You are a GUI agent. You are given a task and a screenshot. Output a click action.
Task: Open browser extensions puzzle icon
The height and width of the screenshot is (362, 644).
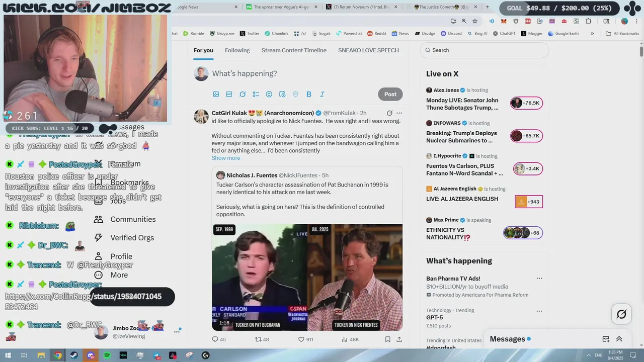(589, 21)
